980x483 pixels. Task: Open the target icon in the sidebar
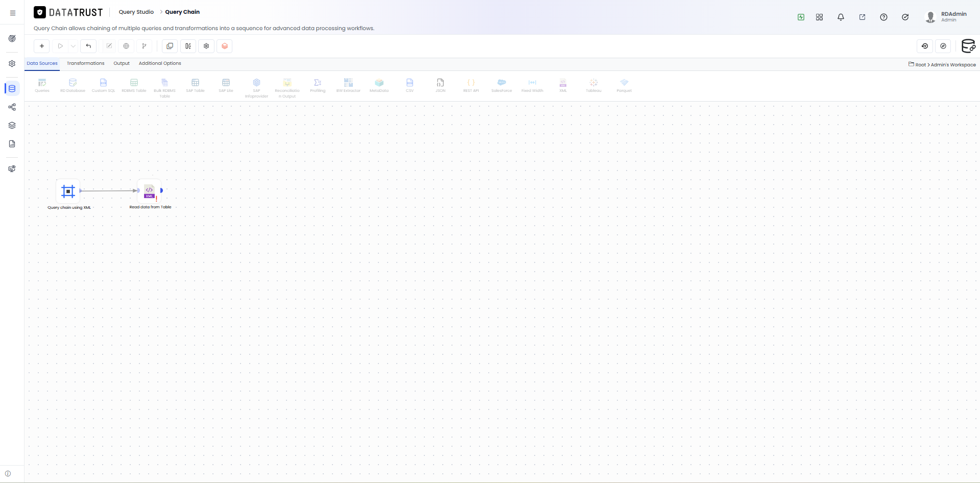[12, 38]
